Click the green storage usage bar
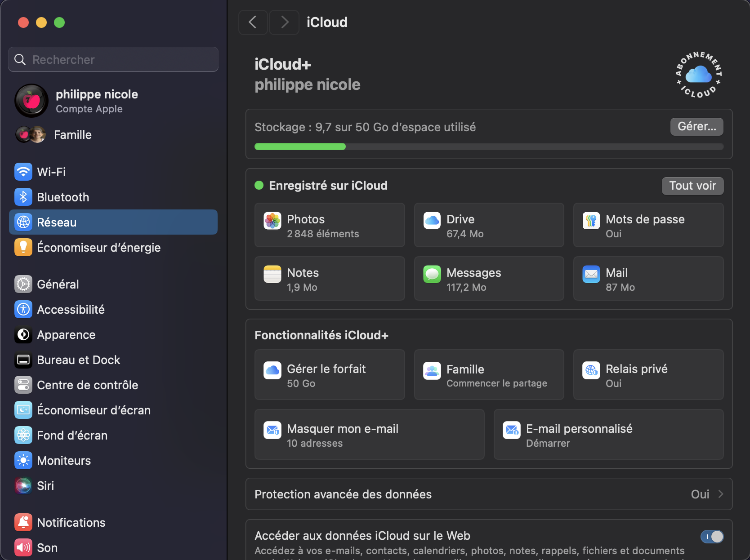 300,147
